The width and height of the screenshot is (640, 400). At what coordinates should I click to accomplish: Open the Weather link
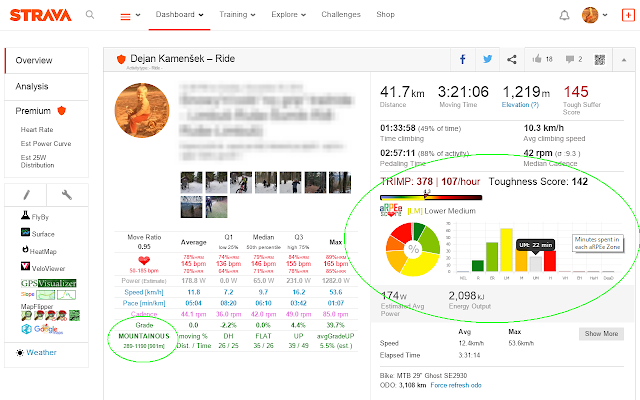pos(41,353)
